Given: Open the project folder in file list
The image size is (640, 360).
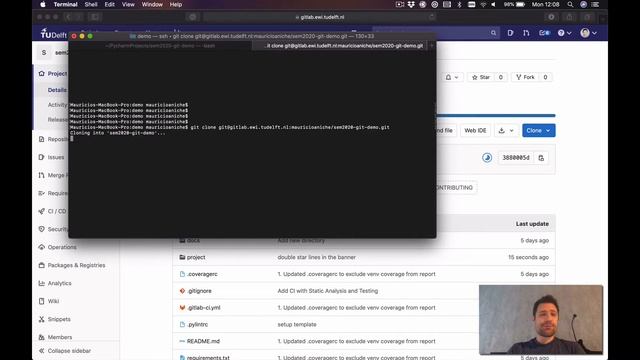Looking at the screenshot, I should tap(196, 257).
